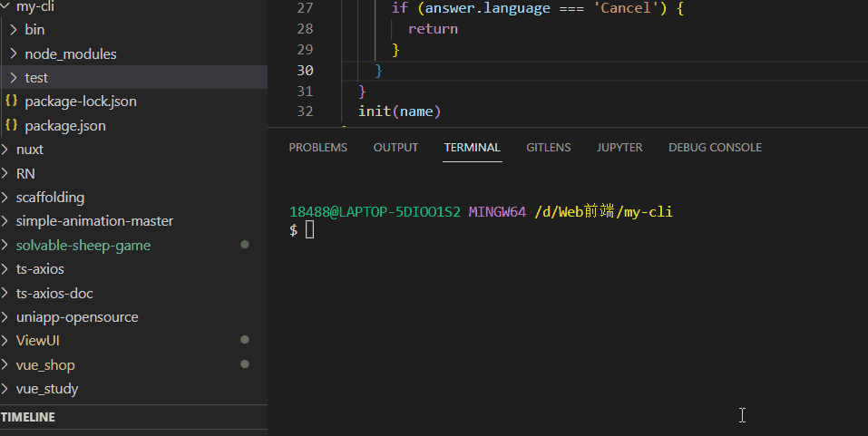Click the MINGW64 text in terminal
The height and width of the screenshot is (436, 868).
pyautogui.click(x=497, y=211)
